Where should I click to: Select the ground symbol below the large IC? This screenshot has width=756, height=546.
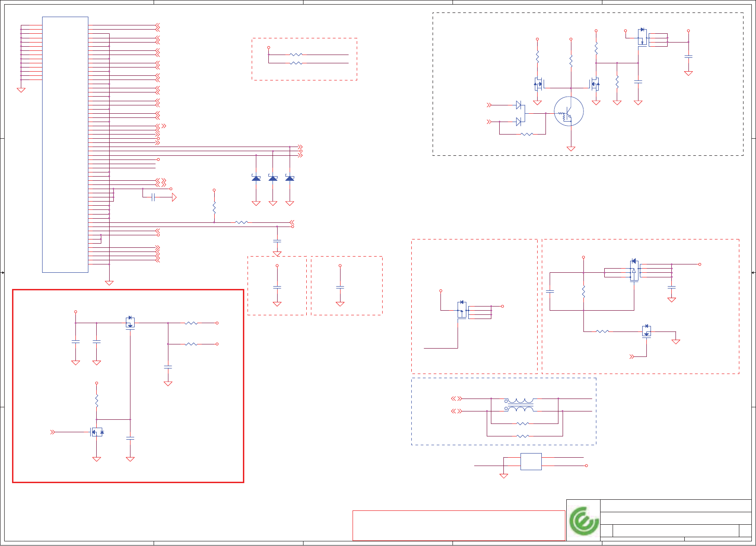[x=109, y=283]
